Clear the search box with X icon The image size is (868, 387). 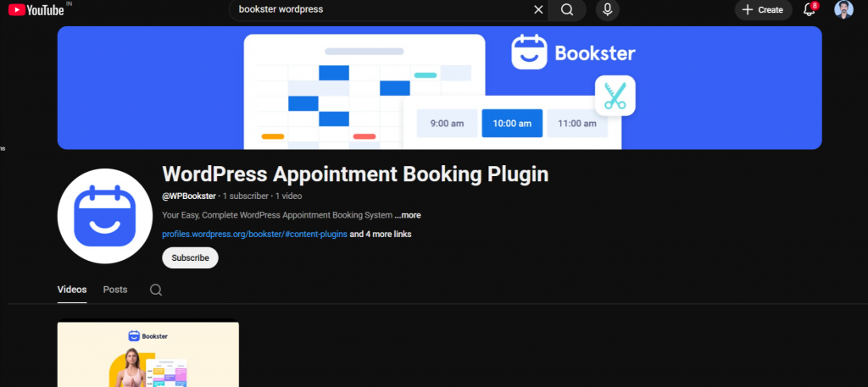pos(538,10)
